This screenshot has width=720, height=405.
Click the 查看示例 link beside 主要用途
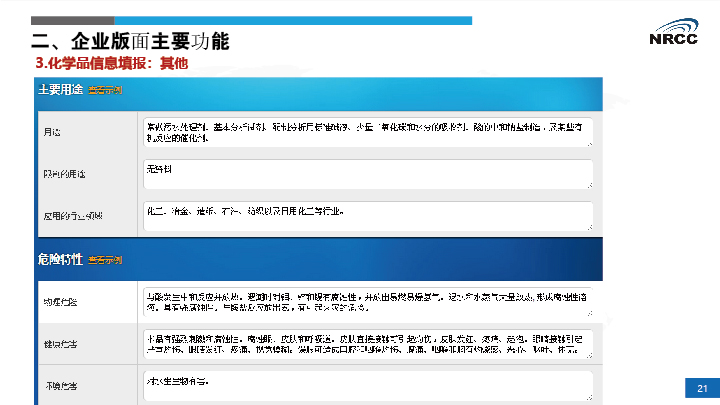(x=105, y=91)
